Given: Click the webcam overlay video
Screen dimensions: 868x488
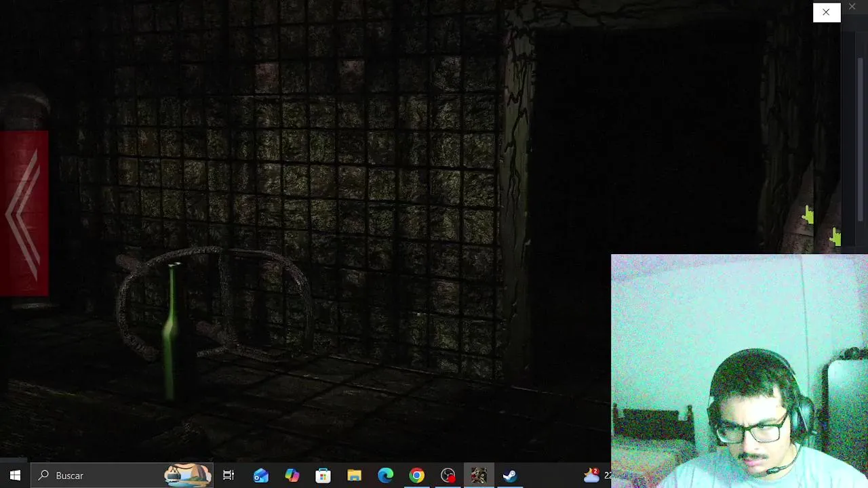Looking at the screenshot, I should [x=739, y=371].
